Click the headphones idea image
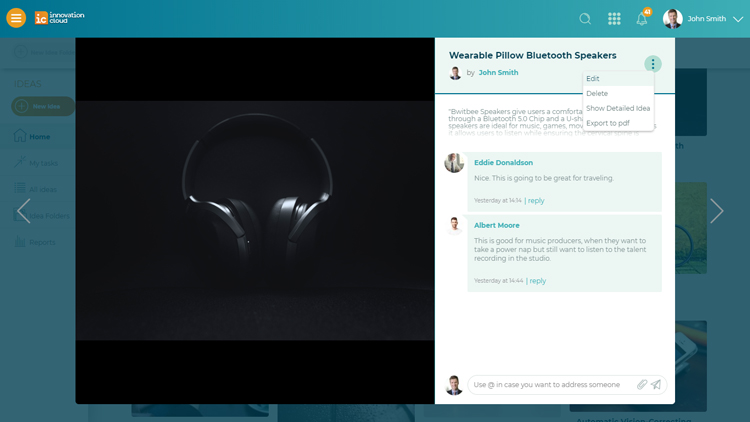 (255, 221)
